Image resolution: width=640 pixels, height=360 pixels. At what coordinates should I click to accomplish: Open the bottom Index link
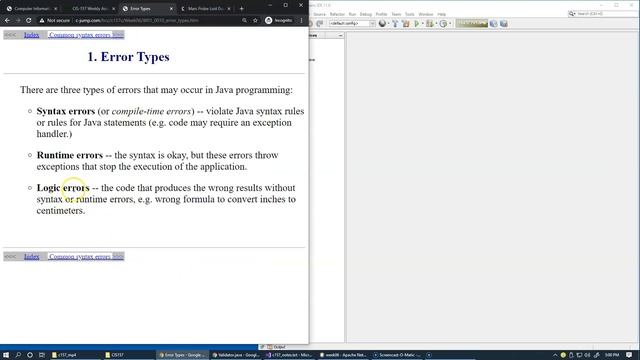pyautogui.click(x=31, y=257)
